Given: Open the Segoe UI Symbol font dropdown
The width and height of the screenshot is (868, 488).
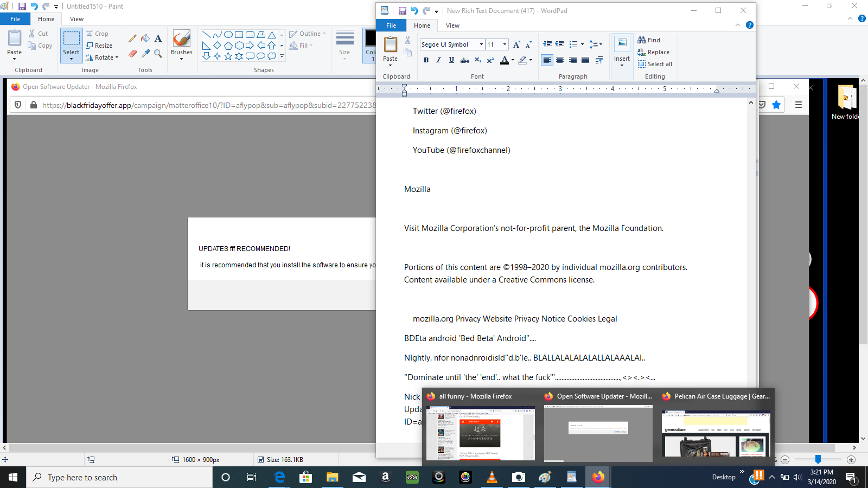Looking at the screenshot, I should (481, 44).
